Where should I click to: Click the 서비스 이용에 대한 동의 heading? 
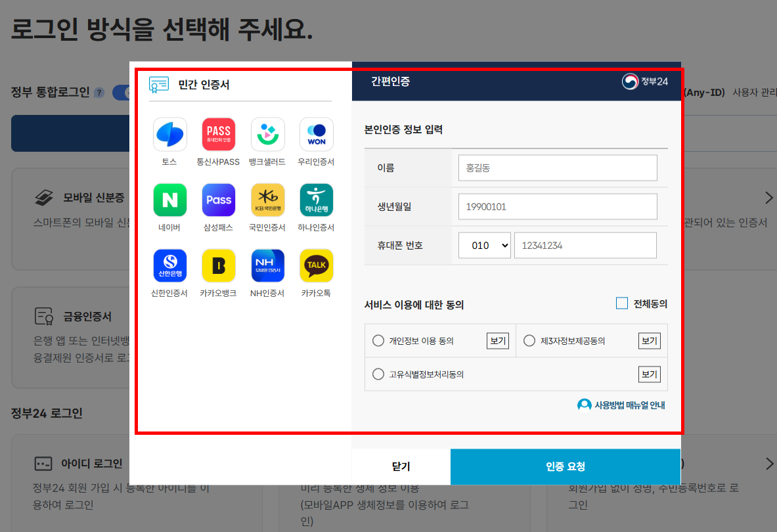click(414, 305)
